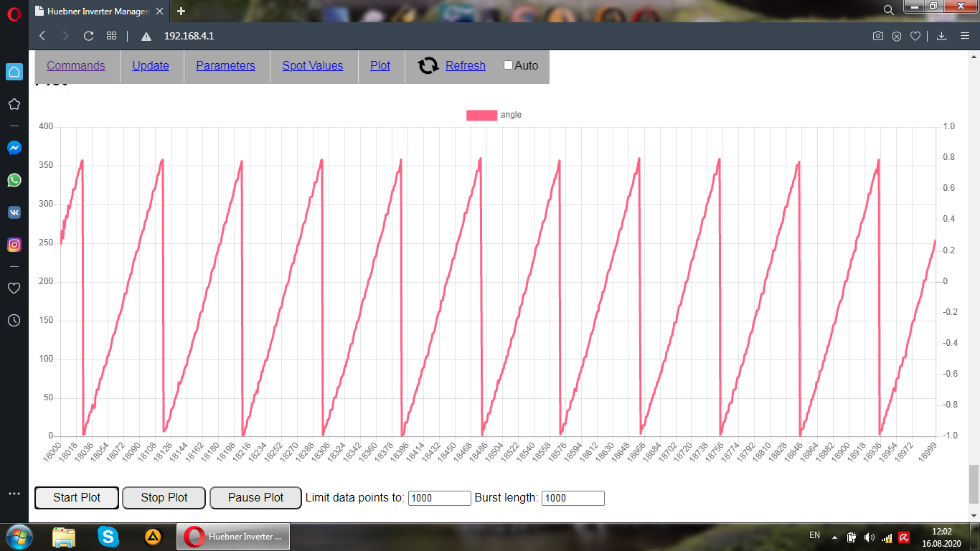Viewport: 980px width, 551px height.
Task: Open AIMP player from the taskbar
Action: (153, 537)
